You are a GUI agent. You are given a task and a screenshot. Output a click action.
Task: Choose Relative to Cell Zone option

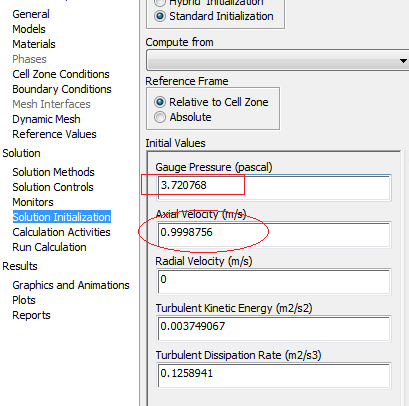click(x=160, y=102)
